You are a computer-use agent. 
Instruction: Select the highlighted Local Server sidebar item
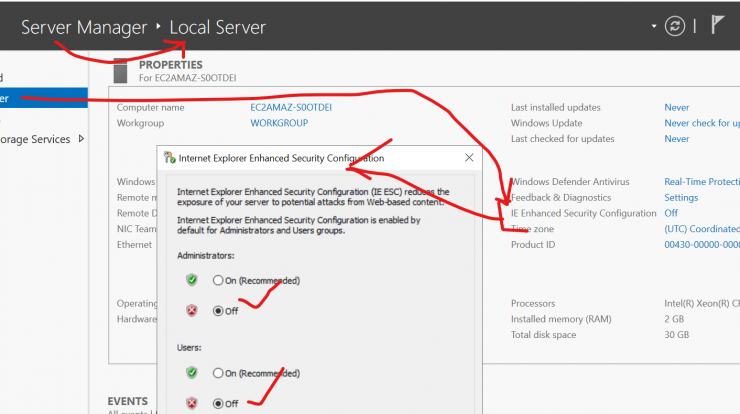(x=44, y=98)
